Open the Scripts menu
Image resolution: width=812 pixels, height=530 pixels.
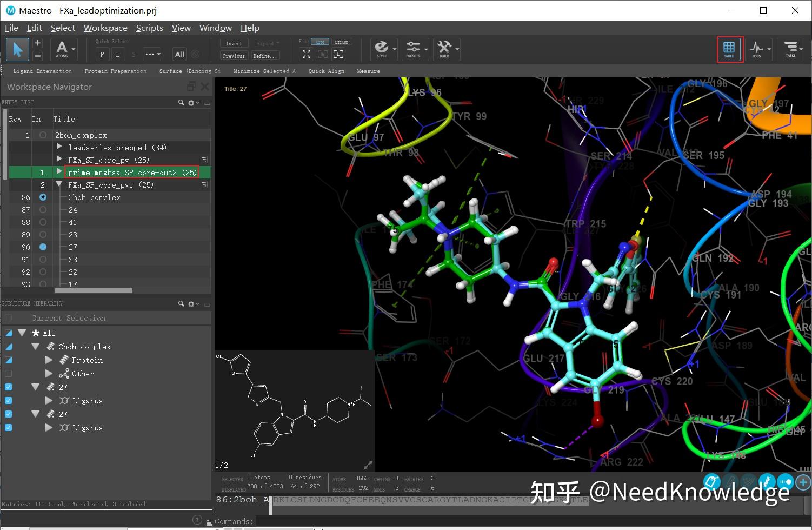(149, 28)
